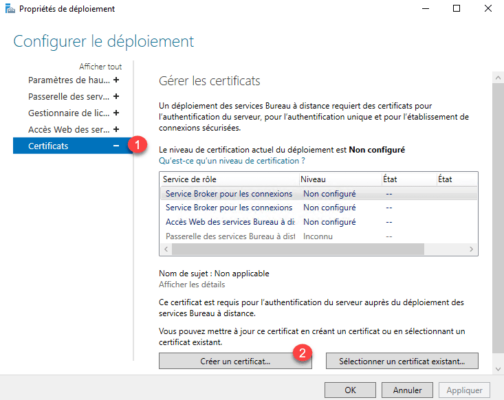
Task: Sort by Niveau column header
Action: (x=340, y=179)
